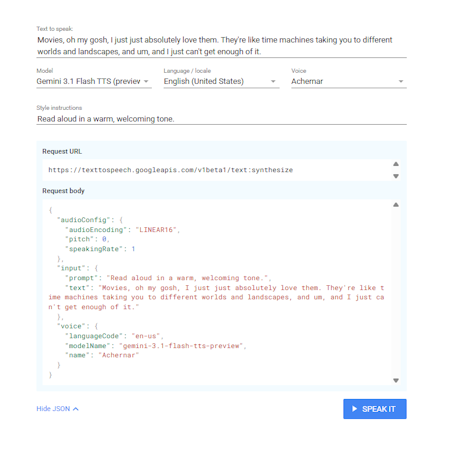Click the request URL text texttospeech.googleapis.com

[x=170, y=170]
